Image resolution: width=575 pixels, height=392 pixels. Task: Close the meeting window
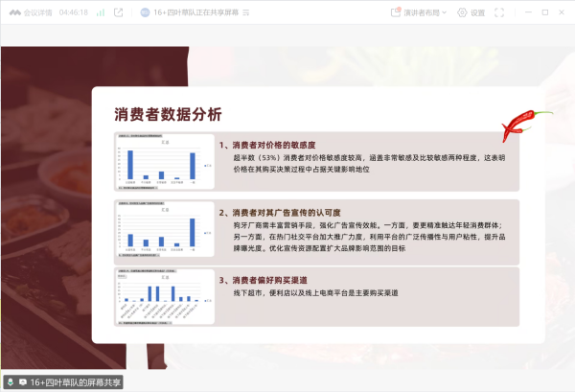[561, 12]
